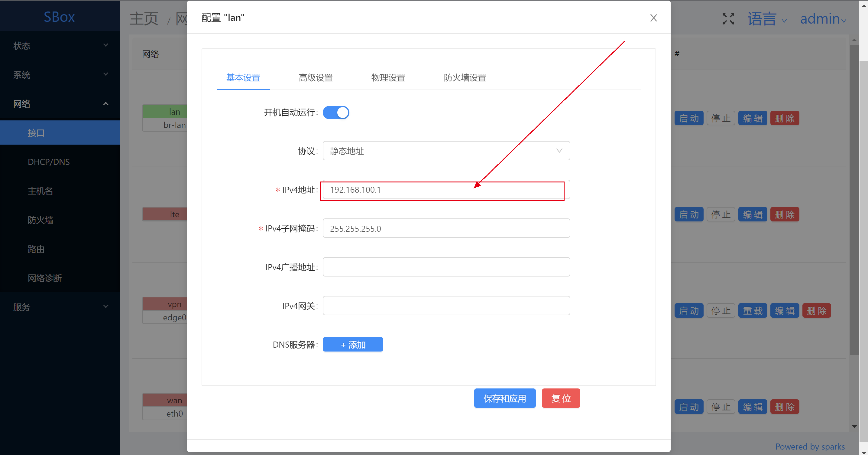Click the IPv4网关 input field
The height and width of the screenshot is (455, 868).
point(446,306)
